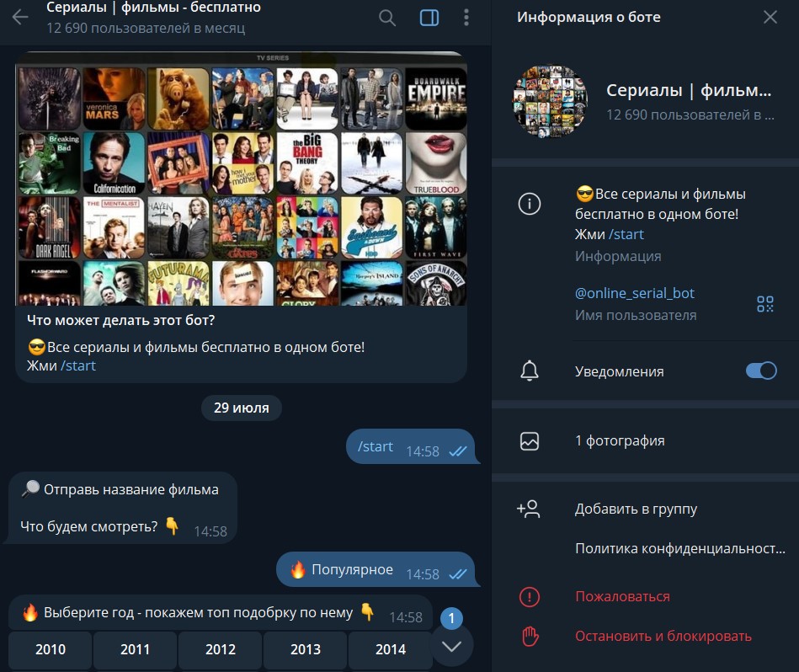The image size is (799, 672).
Task: Open the bot's profile picture
Action: coord(550,102)
